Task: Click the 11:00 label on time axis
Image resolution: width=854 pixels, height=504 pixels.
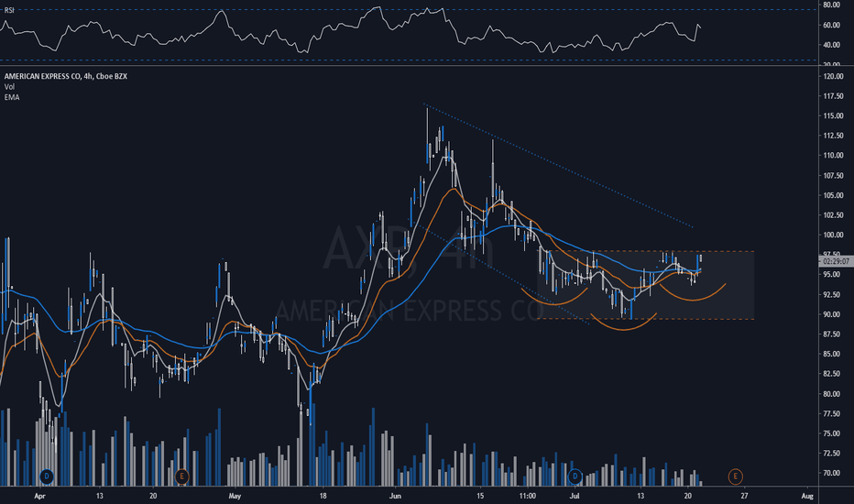Action: tap(527, 496)
